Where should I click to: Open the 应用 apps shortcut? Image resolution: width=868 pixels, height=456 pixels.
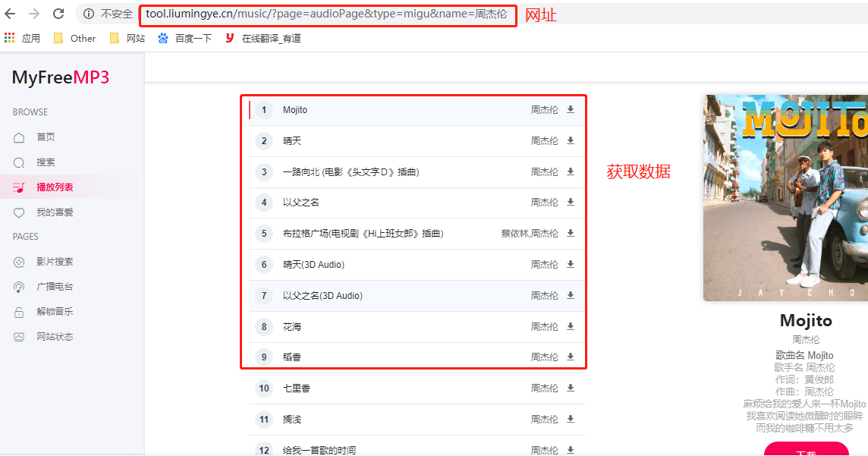(x=22, y=38)
